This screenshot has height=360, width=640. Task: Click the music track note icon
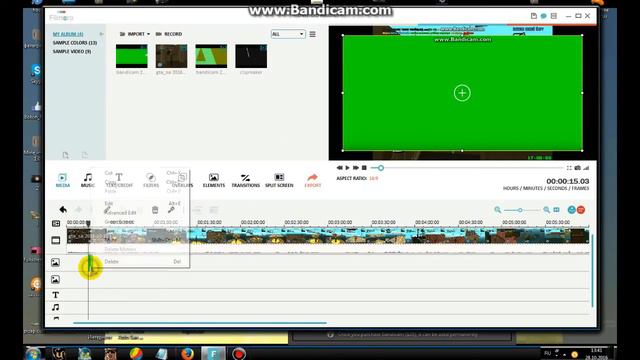pyautogui.click(x=56, y=307)
